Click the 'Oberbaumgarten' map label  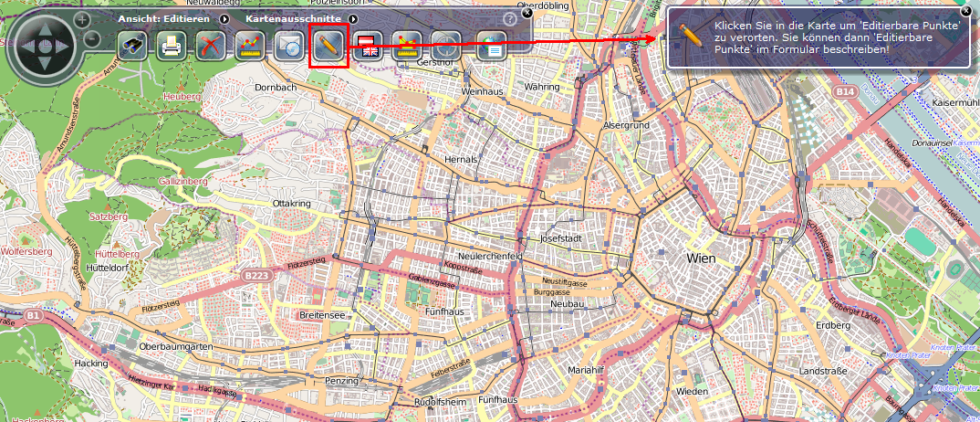(x=177, y=346)
